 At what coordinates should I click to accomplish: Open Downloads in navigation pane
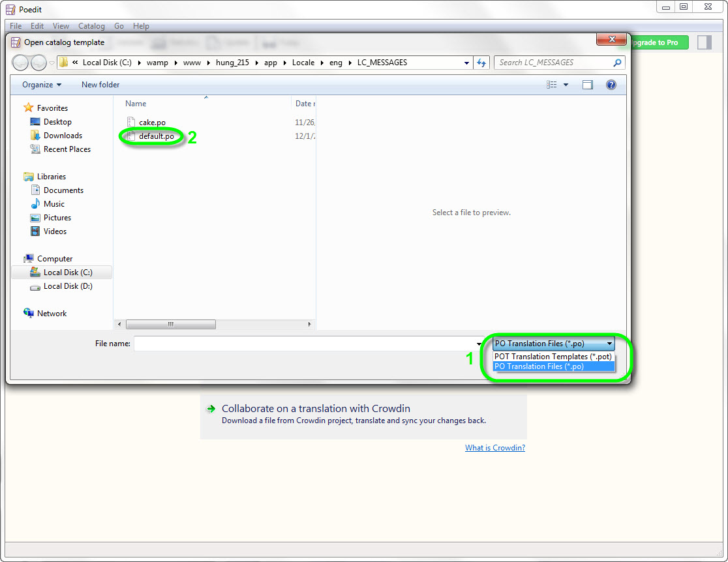pyautogui.click(x=63, y=136)
